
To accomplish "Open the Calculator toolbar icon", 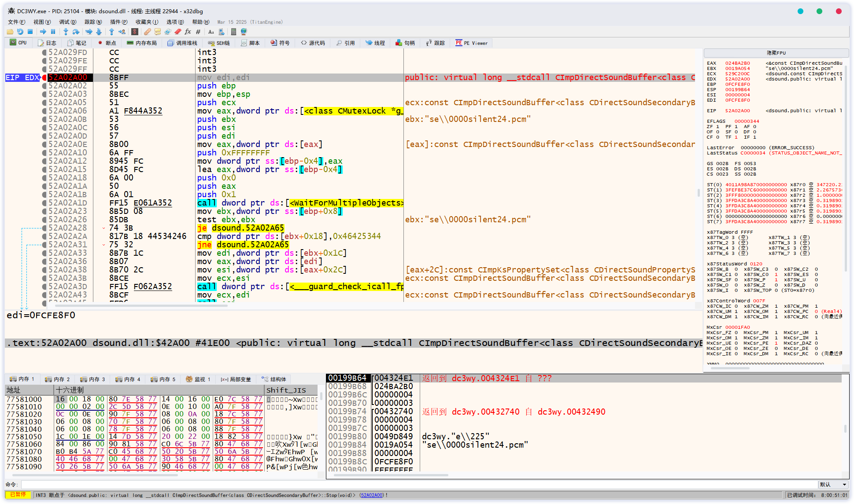I will [233, 32].
